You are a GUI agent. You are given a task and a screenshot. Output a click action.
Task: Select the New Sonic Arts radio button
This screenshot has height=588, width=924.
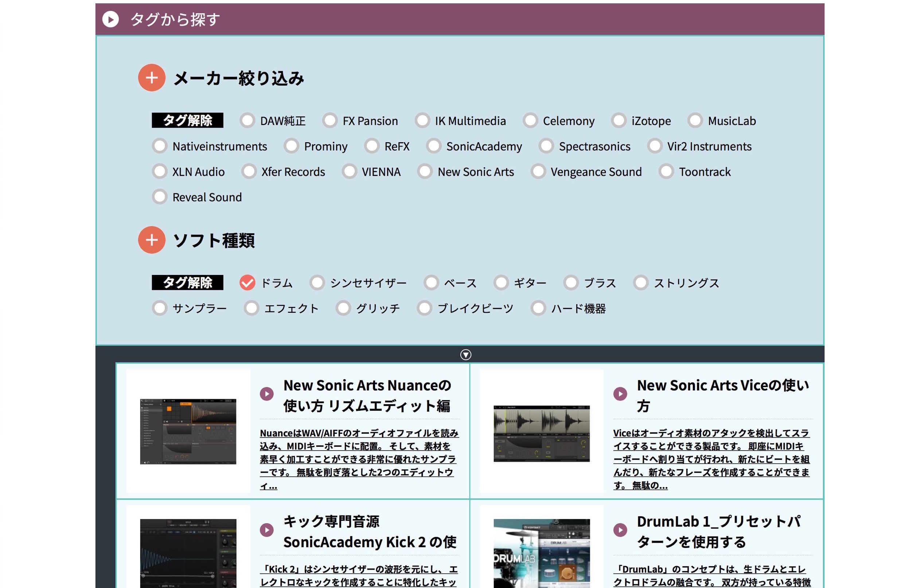point(425,171)
